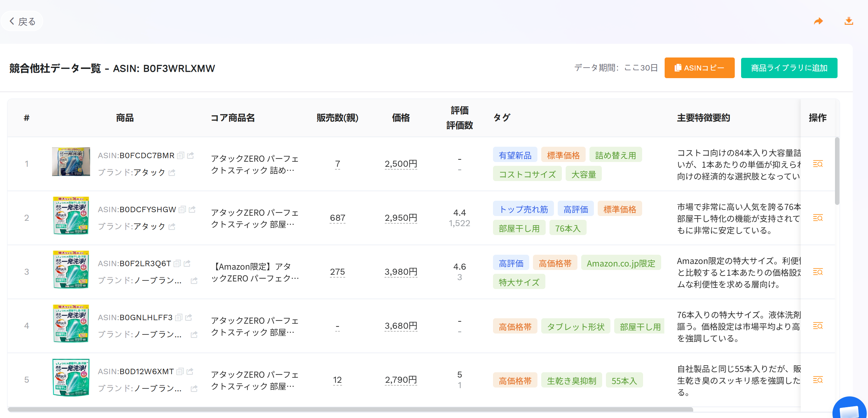
Task: Copy ASIN B0D12W6XMT with copy icon
Action: 180,371
